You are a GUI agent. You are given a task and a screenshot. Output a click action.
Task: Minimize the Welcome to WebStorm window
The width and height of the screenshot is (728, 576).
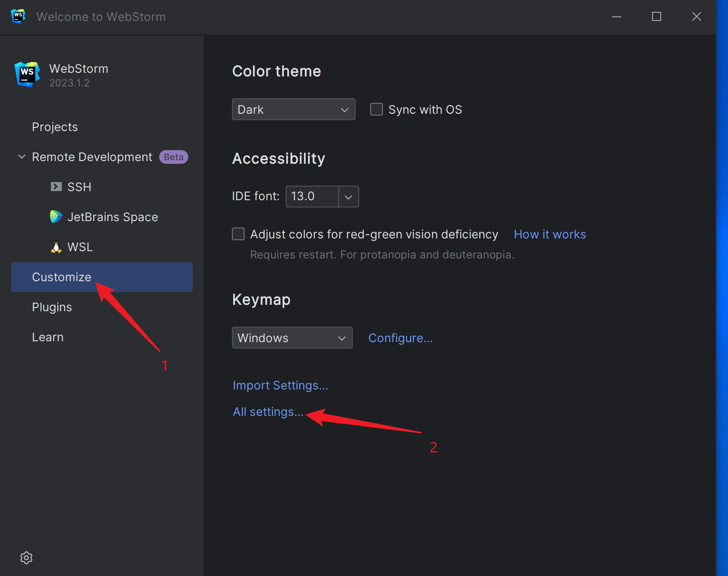tap(617, 17)
